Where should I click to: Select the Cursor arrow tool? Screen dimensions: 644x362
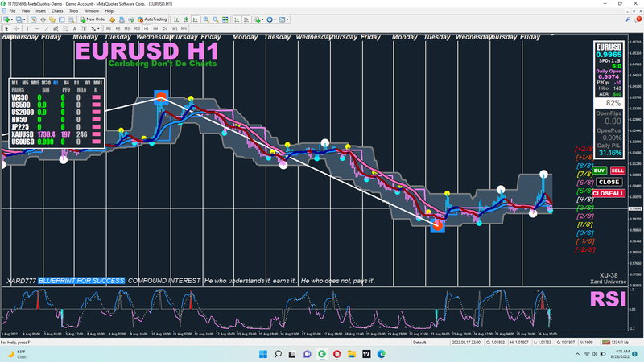pyautogui.click(x=6, y=28)
